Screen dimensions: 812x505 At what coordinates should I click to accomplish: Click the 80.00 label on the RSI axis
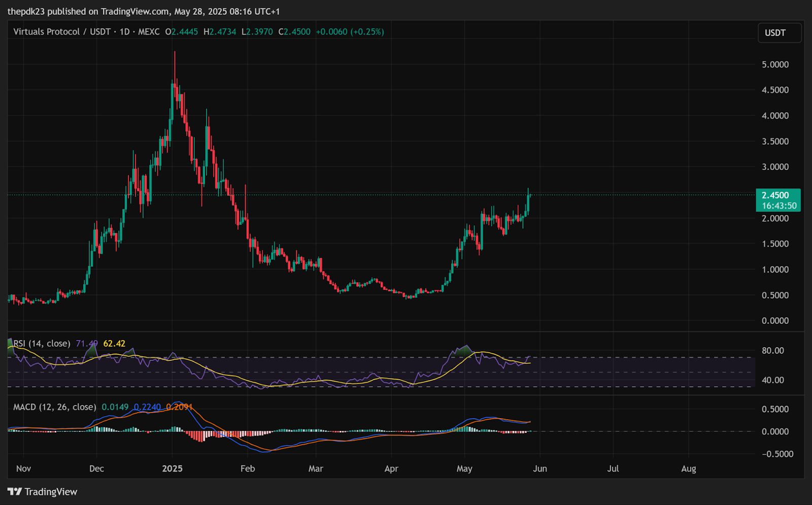coord(772,351)
